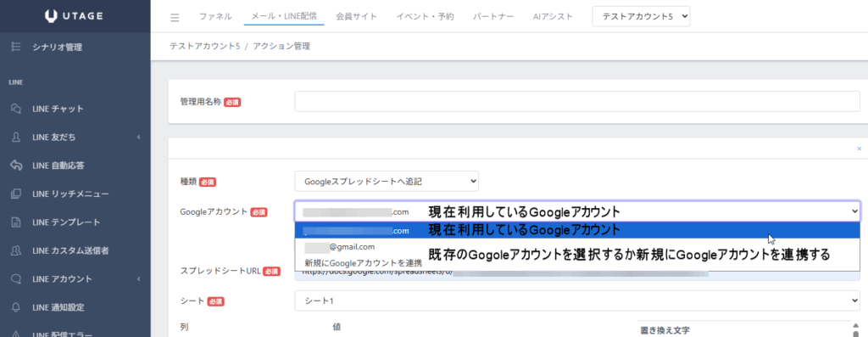Click the LINE テンプレート document icon
868x337 pixels.
pyautogui.click(x=16, y=222)
